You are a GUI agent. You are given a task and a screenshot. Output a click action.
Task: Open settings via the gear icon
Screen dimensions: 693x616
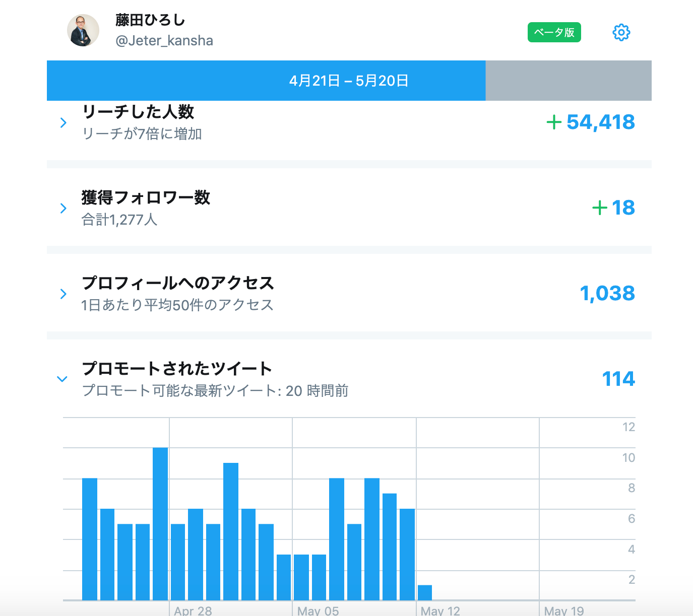pyautogui.click(x=621, y=32)
